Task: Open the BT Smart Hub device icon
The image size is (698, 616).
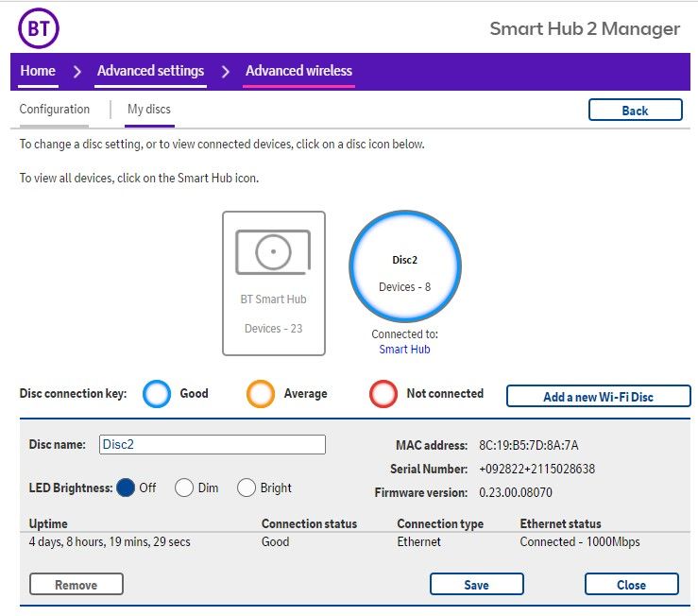Action: point(274,282)
